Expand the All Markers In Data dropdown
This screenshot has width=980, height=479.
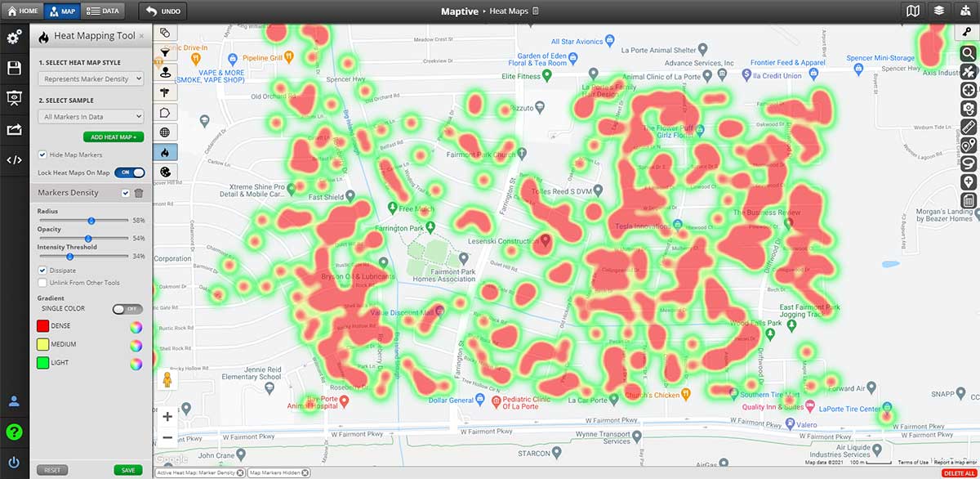[91, 117]
